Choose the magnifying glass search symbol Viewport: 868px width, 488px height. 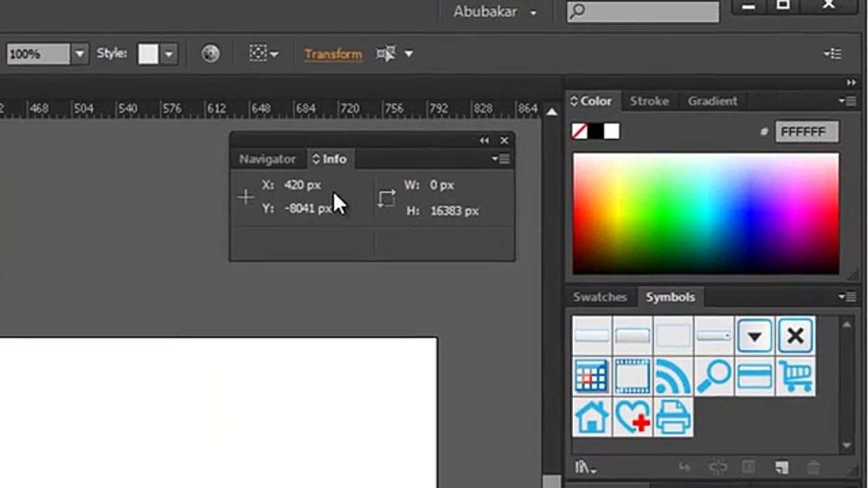click(713, 376)
